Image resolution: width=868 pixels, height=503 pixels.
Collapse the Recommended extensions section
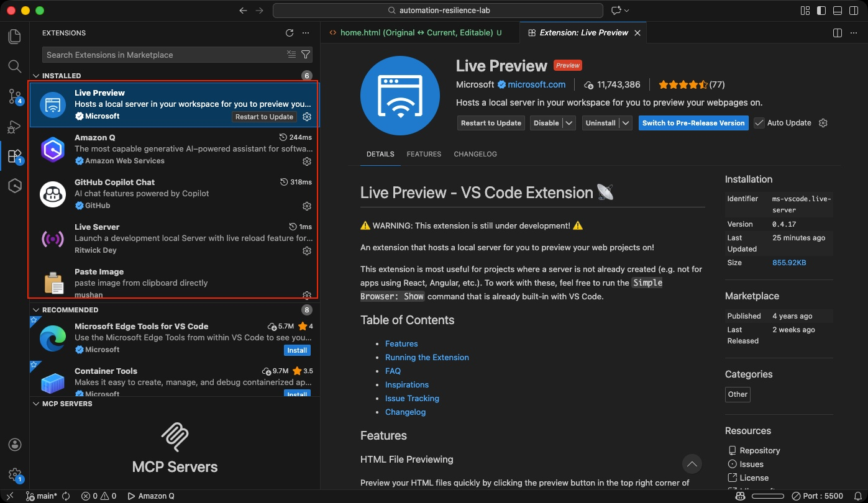[35, 310]
